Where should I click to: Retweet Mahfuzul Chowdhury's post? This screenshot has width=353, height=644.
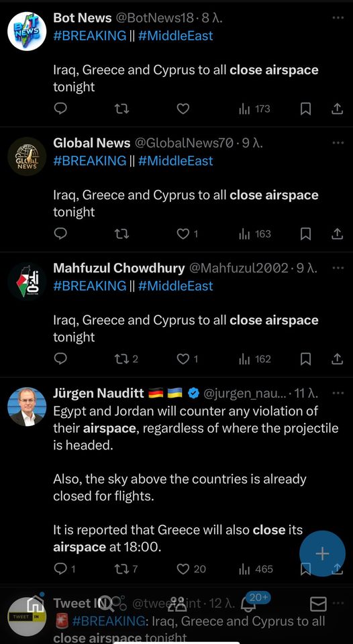pyautogui.click(x=125, y=359)
